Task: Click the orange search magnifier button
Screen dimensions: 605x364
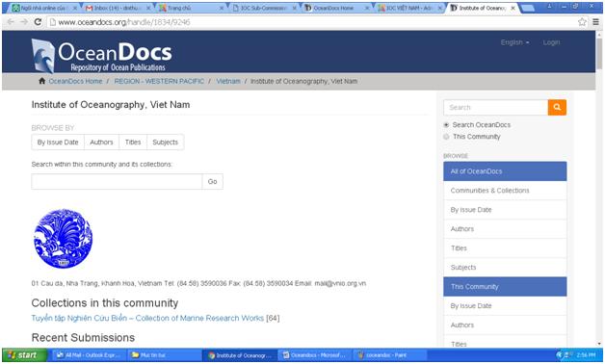Action: tap(557, 107)
